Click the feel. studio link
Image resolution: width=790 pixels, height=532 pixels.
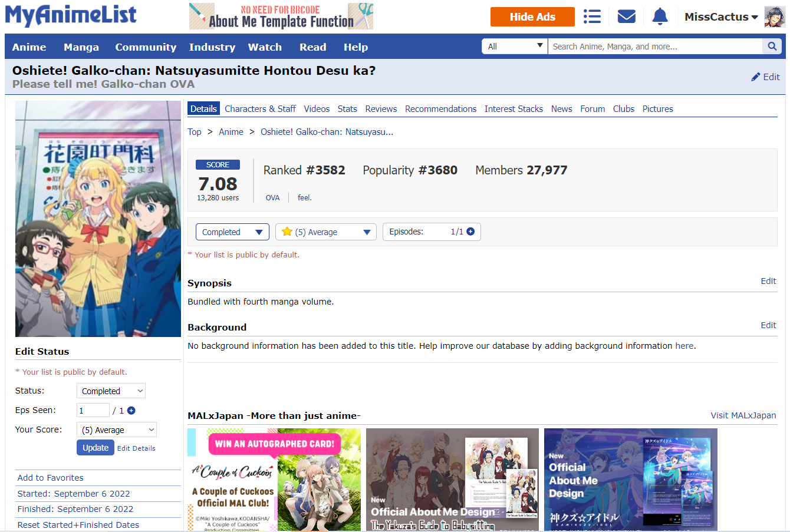pyautogui.click(x=305, y=198)
